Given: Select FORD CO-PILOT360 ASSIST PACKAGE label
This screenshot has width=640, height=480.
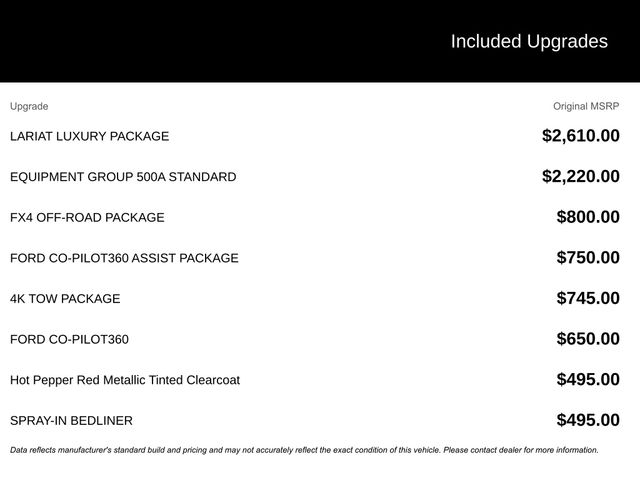Looking at the screenshot, I should [124, 258].
